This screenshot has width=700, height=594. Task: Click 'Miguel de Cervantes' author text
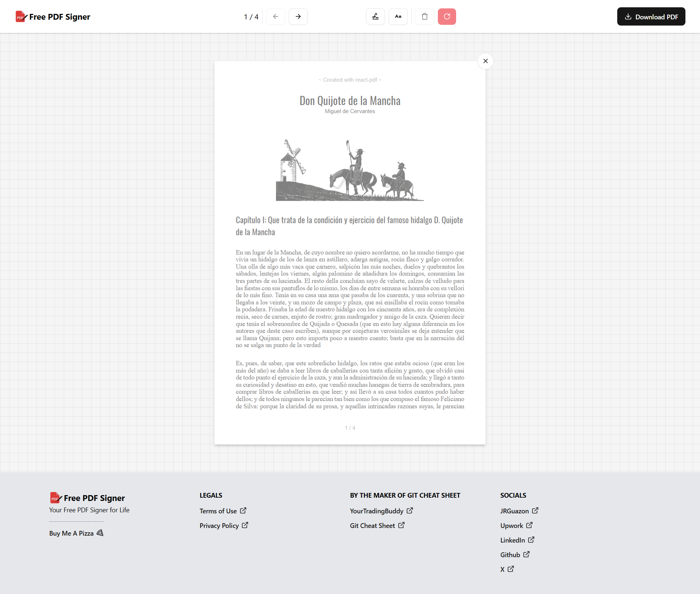(350, 111)
